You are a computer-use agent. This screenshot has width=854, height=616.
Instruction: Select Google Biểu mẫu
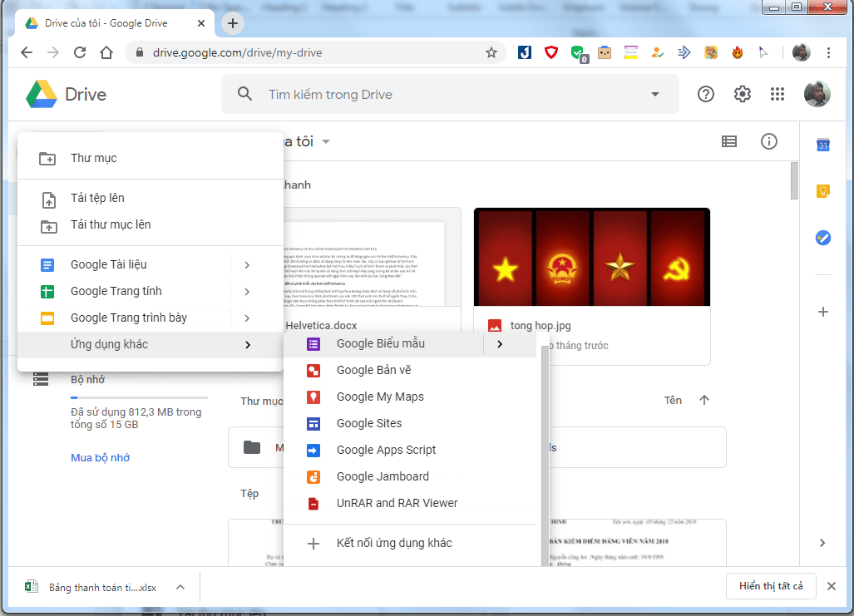[x=383, y=344]
